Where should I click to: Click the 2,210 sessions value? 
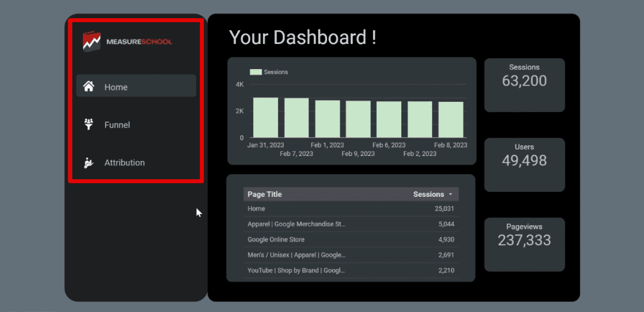pos(446,270)
